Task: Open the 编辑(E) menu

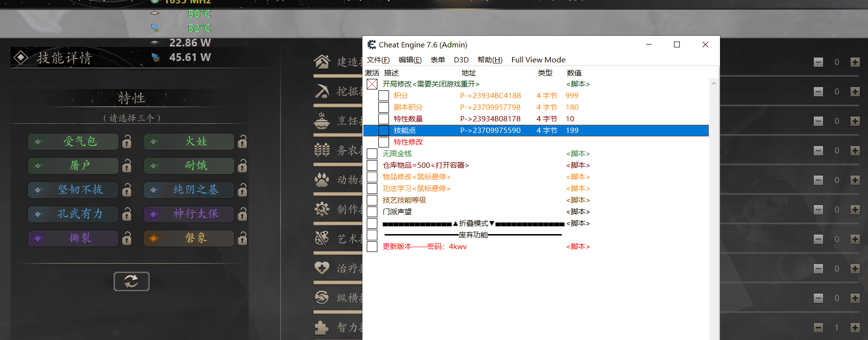Action: pos(410,60)
